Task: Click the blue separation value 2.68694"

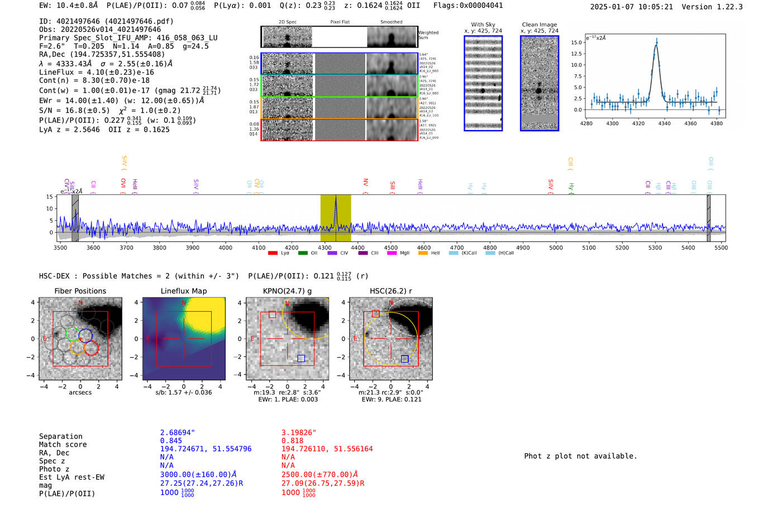Action: [178, 433]
